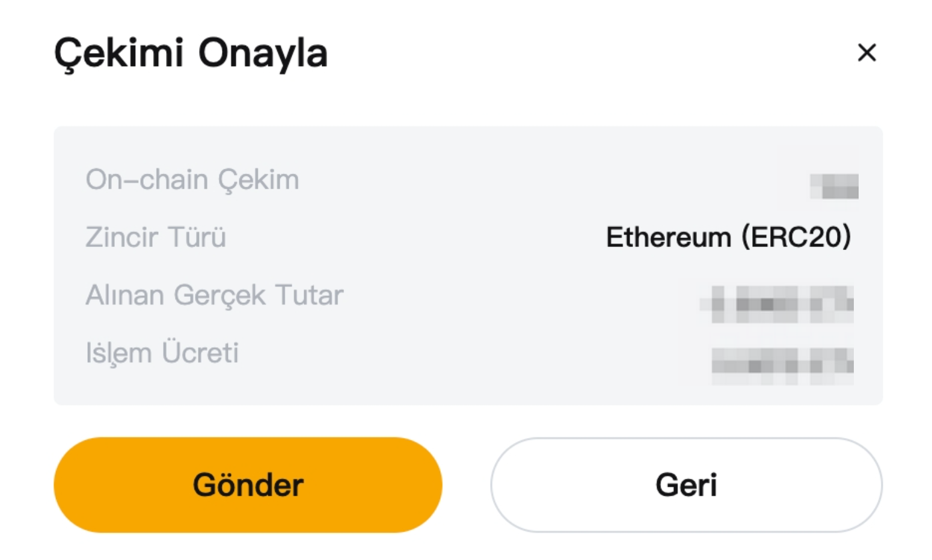Click the Geri button

[686, 485]
